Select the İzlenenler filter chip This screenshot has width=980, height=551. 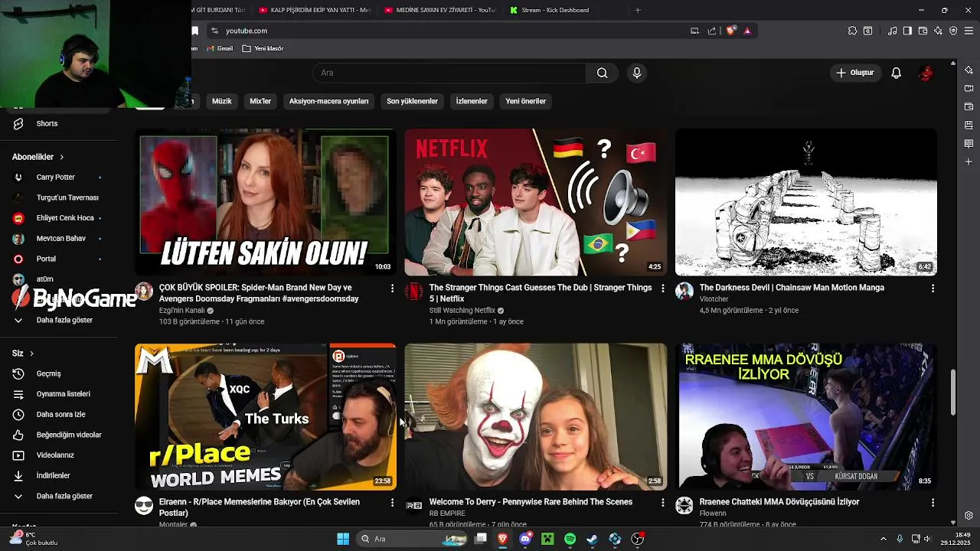coord(472,101)
